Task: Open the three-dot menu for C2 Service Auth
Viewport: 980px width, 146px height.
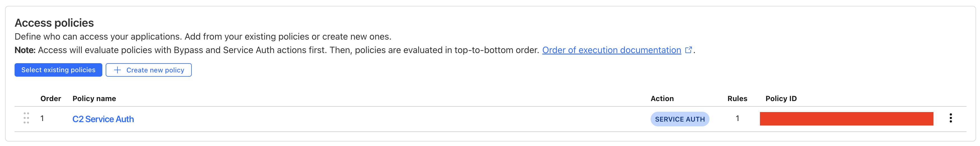Action: [x=950, y=118]
